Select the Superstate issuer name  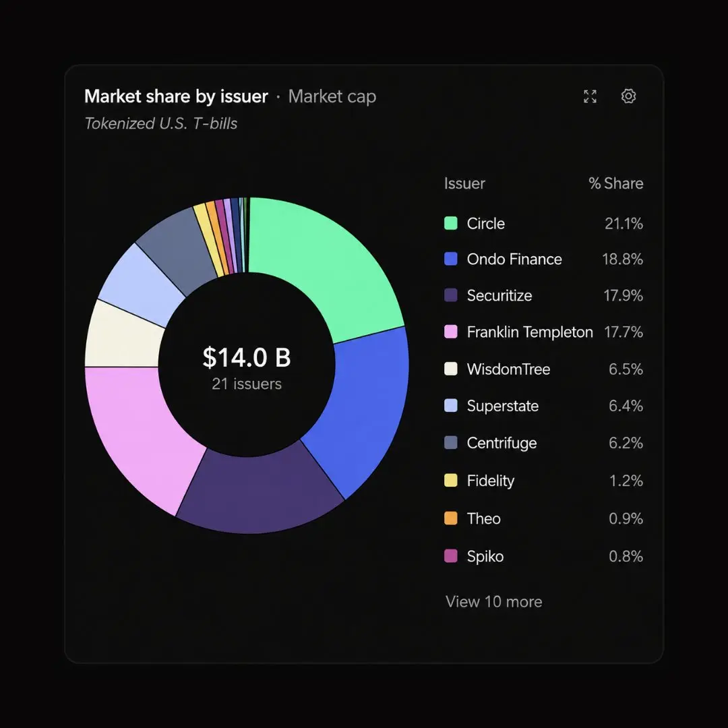503,406
